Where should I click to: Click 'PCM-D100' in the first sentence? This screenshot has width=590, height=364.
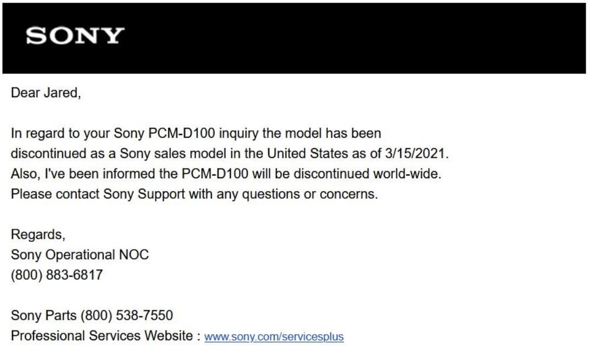[182, 133]
